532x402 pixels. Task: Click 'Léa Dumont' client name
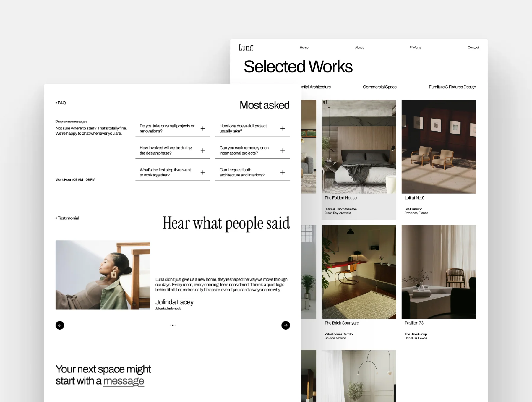click(413, 209)
